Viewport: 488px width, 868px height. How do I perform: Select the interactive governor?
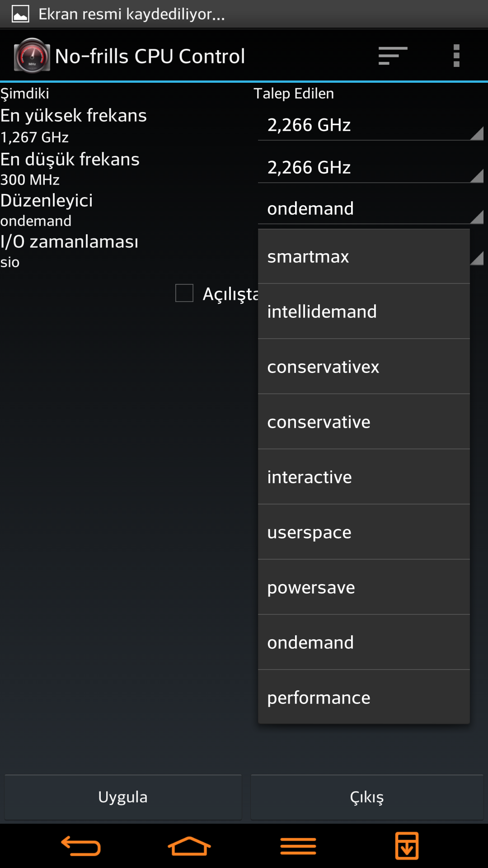coord(364,477)
